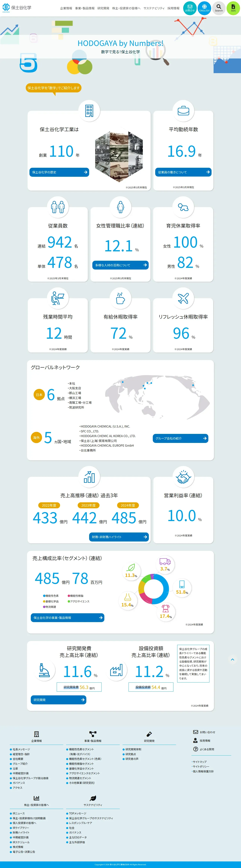This screenshot has width=241, height=868.
Task: Click the coffee cup icon above 有給休暇取得率
Action: pyautogui.click(x=120, y=298)
